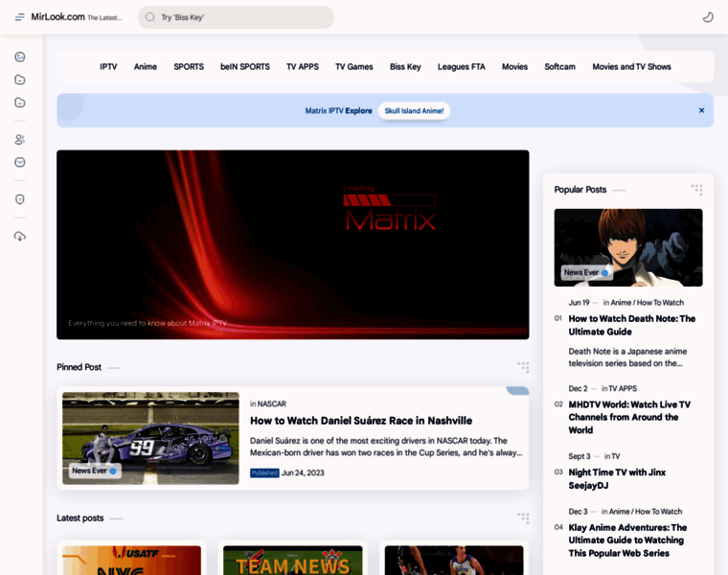
Task: Open the NASCAR category link
Action: 272,403
